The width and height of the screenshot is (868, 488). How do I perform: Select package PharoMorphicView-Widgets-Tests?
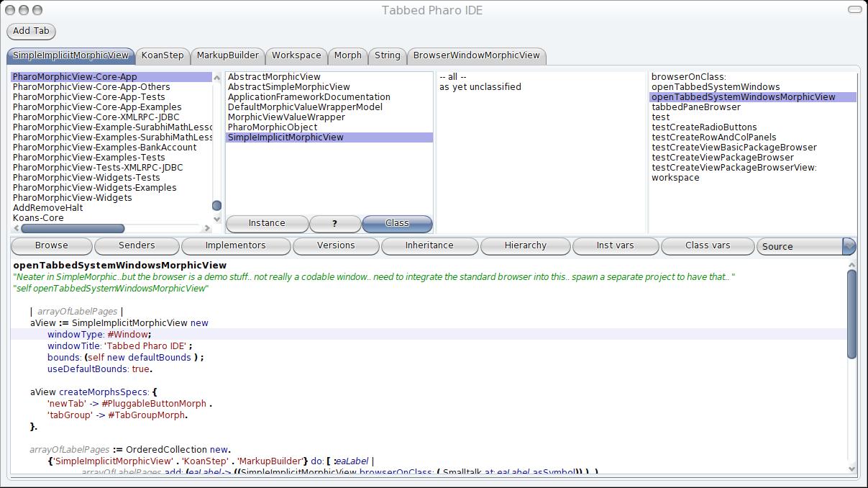pyautogui.click(x=111, y=178)
